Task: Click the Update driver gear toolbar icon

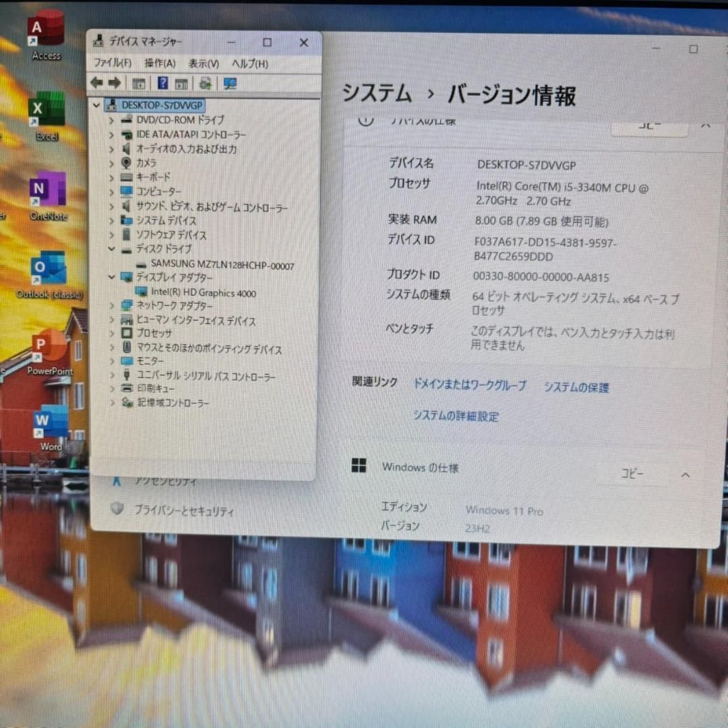Action: (206, 83)
